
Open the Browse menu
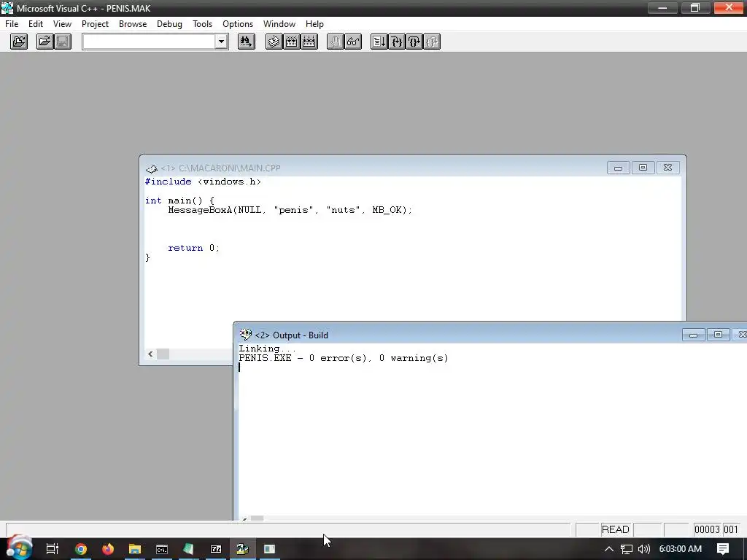[x=133, y=24]
